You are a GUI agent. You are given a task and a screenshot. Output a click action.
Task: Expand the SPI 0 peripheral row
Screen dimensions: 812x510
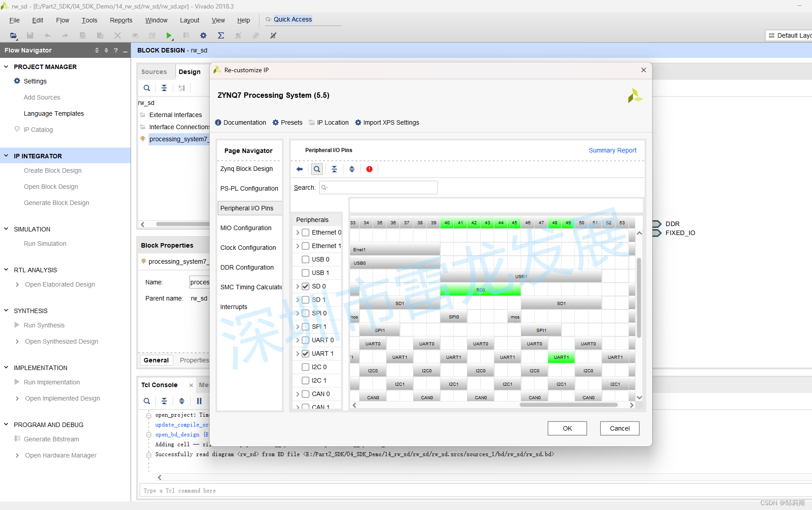(298, 313)
